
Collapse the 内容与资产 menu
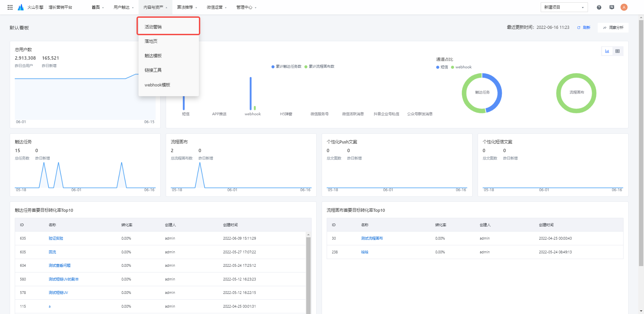(x=155, y=7)
